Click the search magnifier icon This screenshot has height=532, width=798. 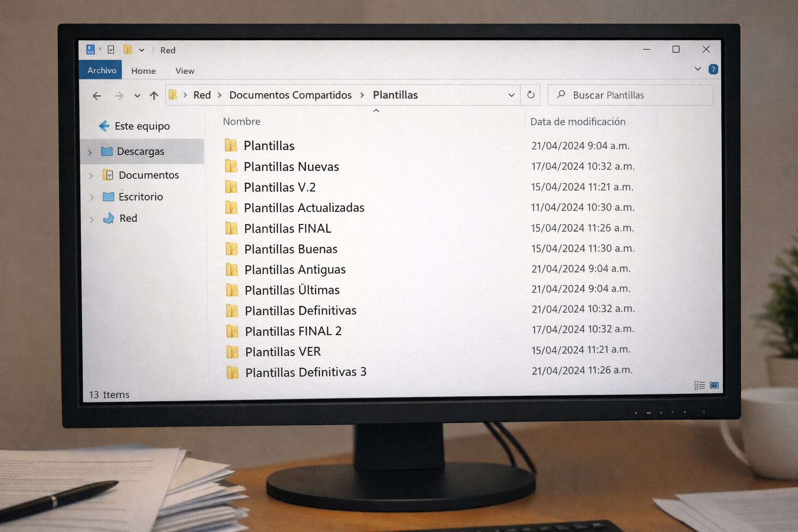coord(561,95)
